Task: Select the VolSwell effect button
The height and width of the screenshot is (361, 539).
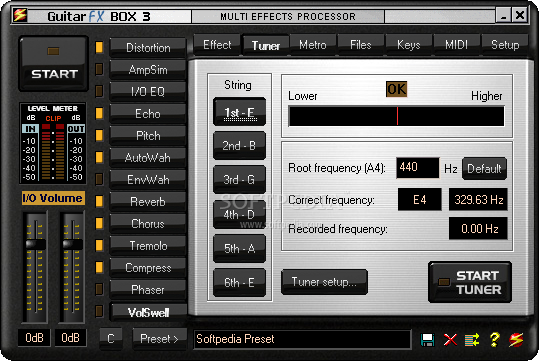Action: [x=148, y=312]
